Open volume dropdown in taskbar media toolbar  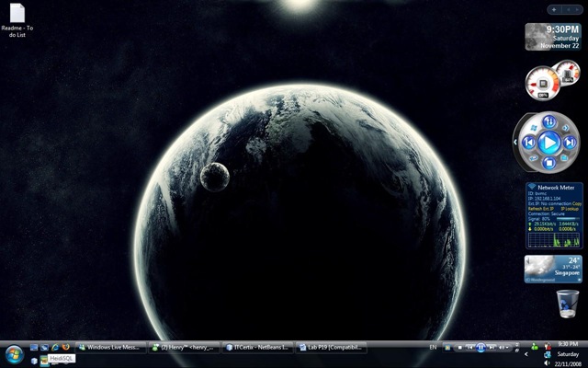[507, 348]
